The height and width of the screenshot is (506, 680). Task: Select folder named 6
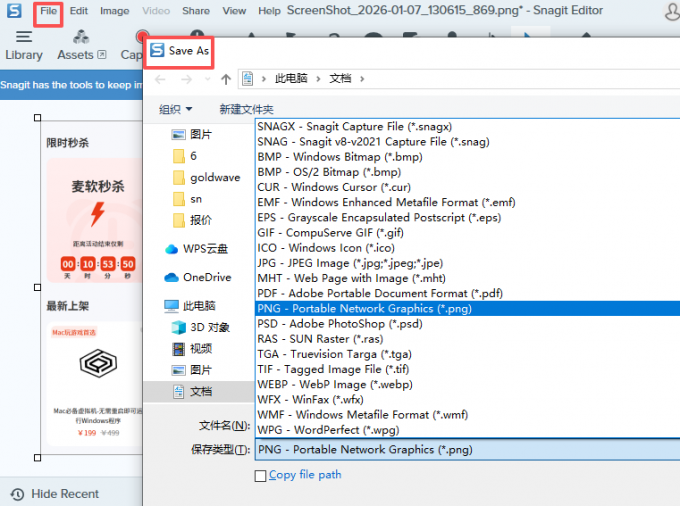tap(185, 156)
